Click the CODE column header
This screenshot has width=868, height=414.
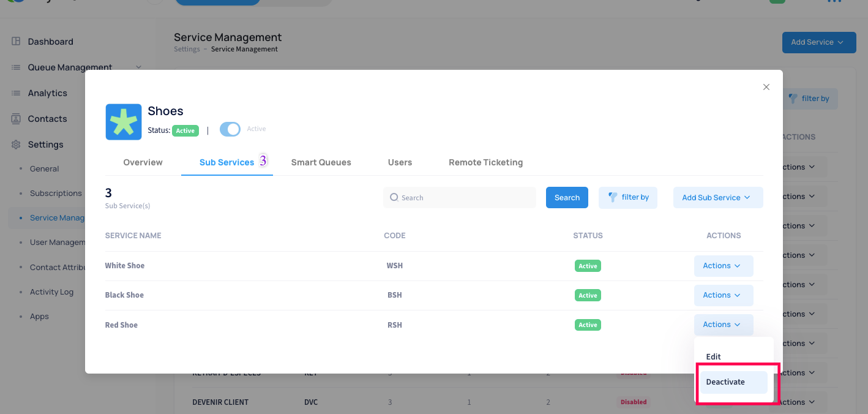[395, 236]
